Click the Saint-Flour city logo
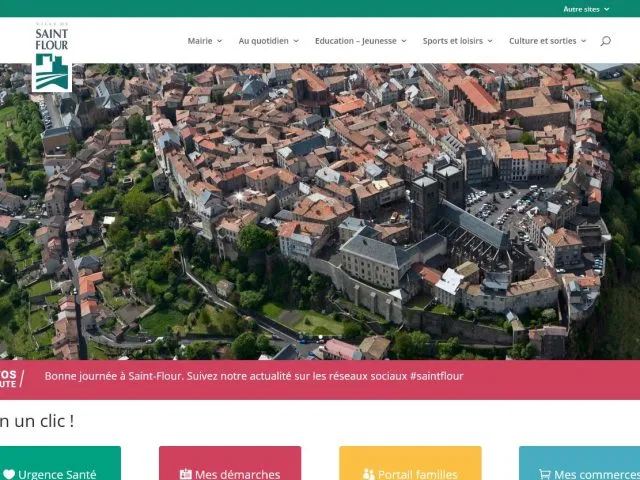640x480 pixels. click(x=52, y=58)
